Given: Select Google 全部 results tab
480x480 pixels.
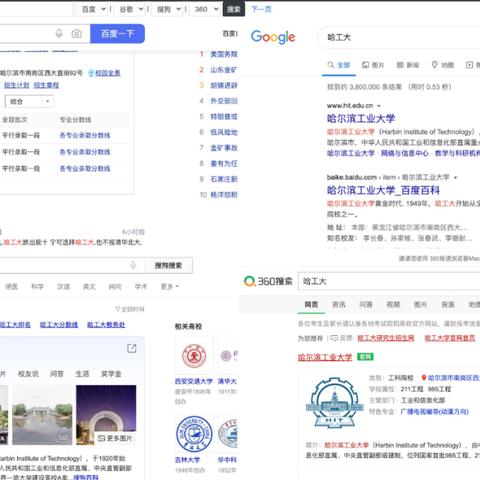Looking at the screenshot, I should point(339,65).
